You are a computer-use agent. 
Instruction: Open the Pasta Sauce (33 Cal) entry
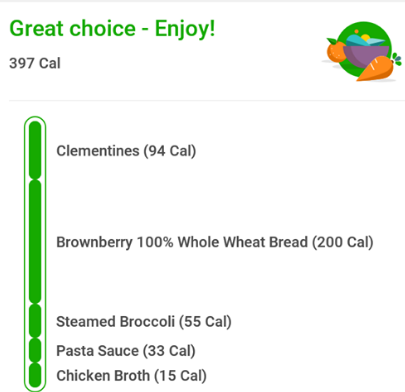126,351
